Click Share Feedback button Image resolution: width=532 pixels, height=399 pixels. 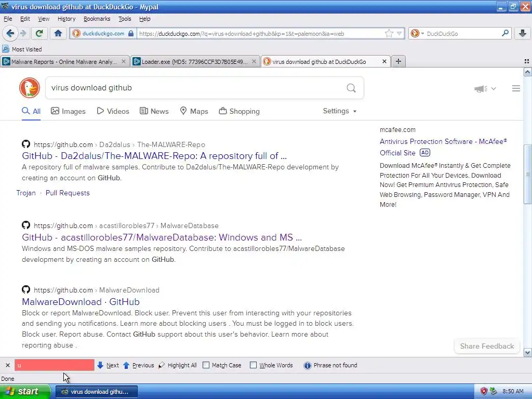pyautogui.click(x=487, y=346)
